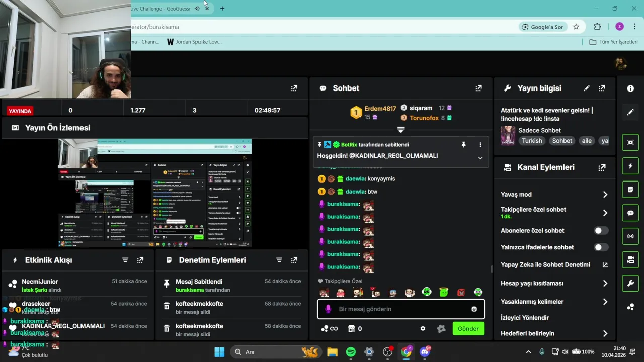Open a new browser tab

tap(222, 9)
